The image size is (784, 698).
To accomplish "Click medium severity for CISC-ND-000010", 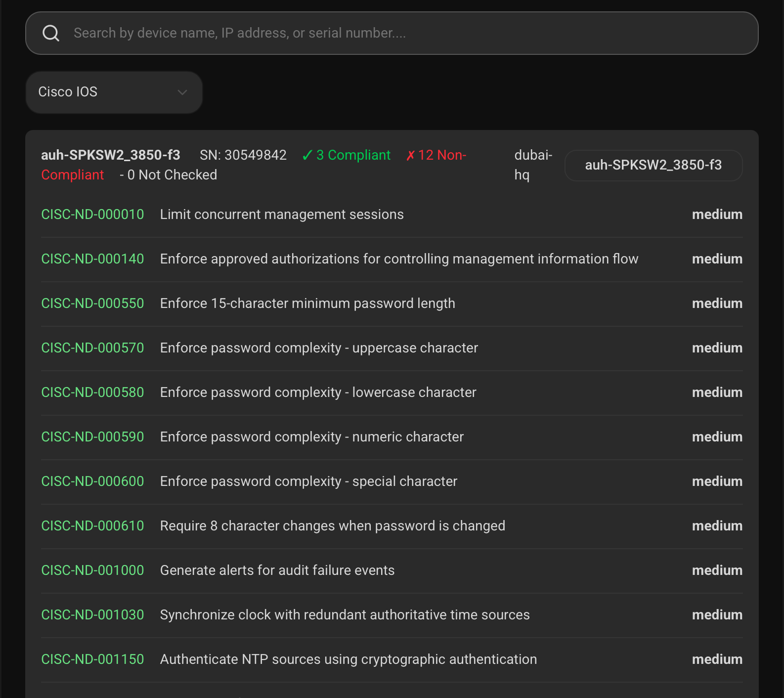I will pos(717,215).
